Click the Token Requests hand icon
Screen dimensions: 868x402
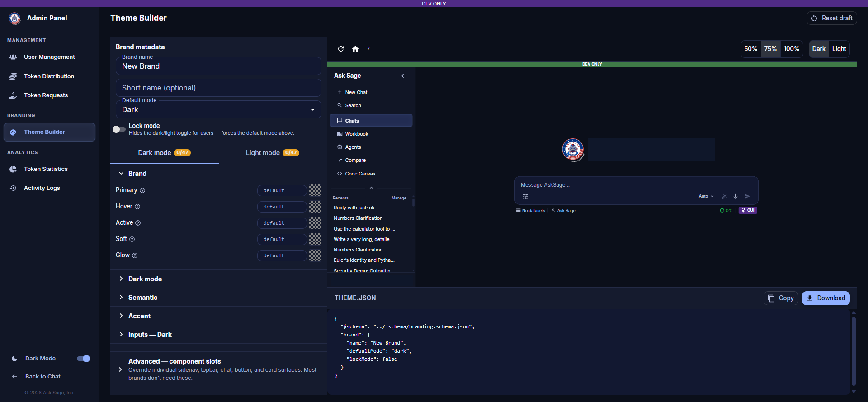[13, 95]
